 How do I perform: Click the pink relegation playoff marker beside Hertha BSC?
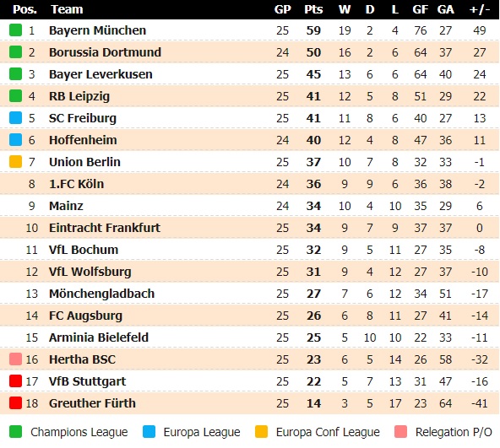pyautogui.click(x=15, y=359)
